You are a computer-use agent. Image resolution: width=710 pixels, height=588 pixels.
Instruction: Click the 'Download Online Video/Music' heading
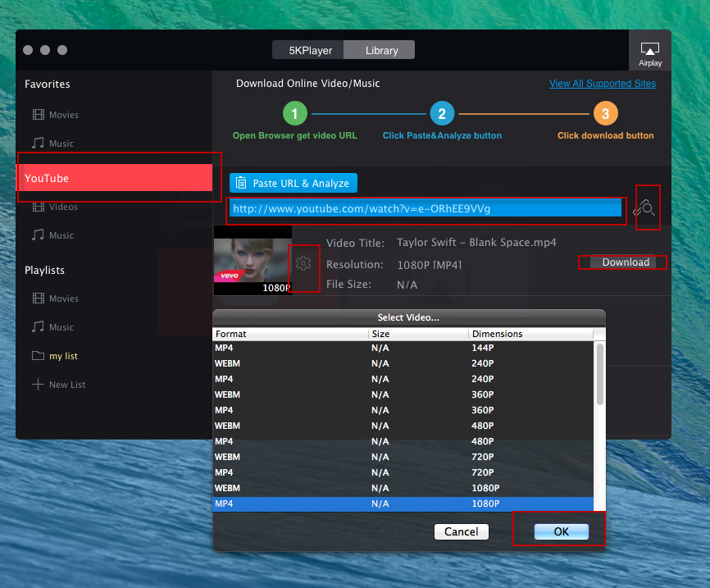[x=308, y=84]
